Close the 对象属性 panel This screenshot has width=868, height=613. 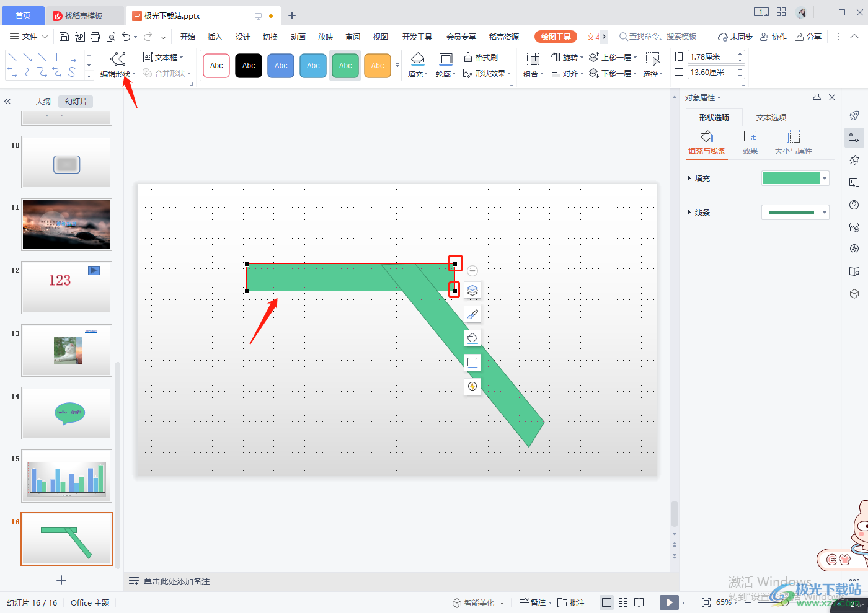point(832,97)
